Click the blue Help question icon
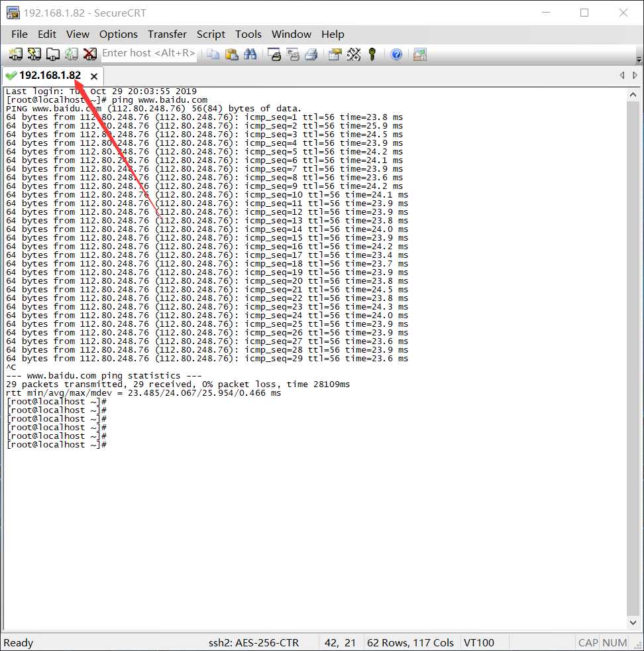Image resolution: width=644 pixels, height=651 pixels. coord(396,54)
